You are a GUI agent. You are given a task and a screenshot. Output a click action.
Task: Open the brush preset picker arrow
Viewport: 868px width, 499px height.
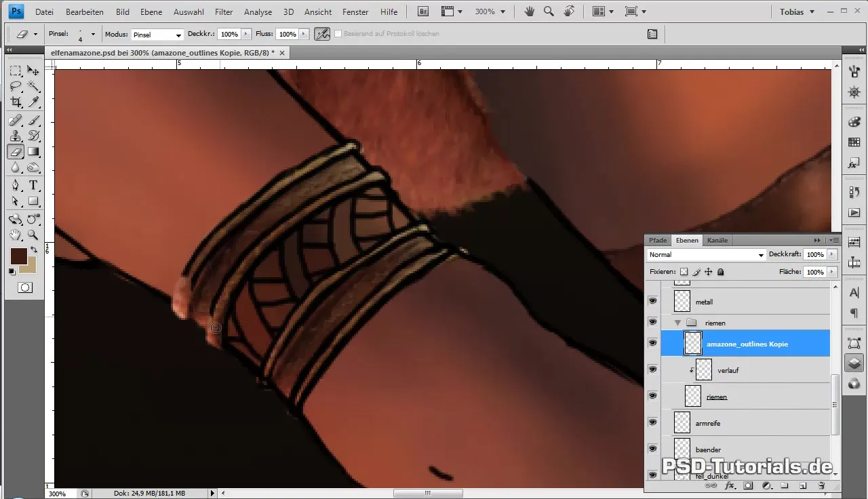(x=93, y=34)
